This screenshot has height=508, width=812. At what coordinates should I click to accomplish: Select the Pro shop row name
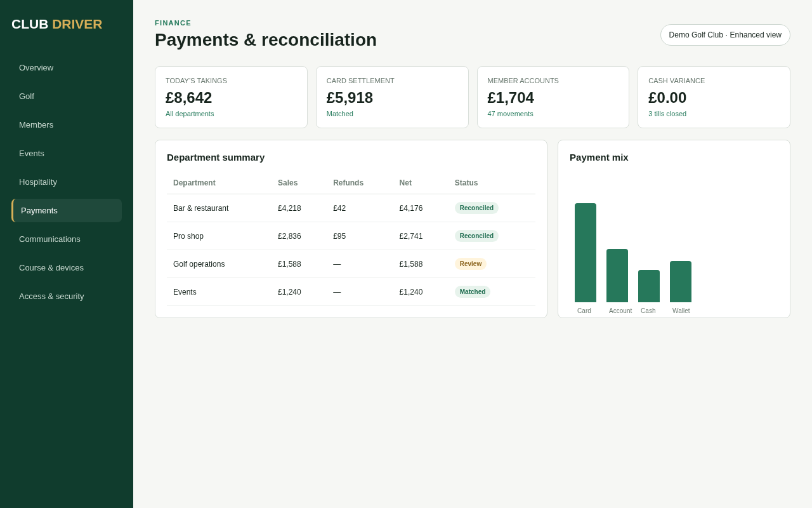[188, 236]
